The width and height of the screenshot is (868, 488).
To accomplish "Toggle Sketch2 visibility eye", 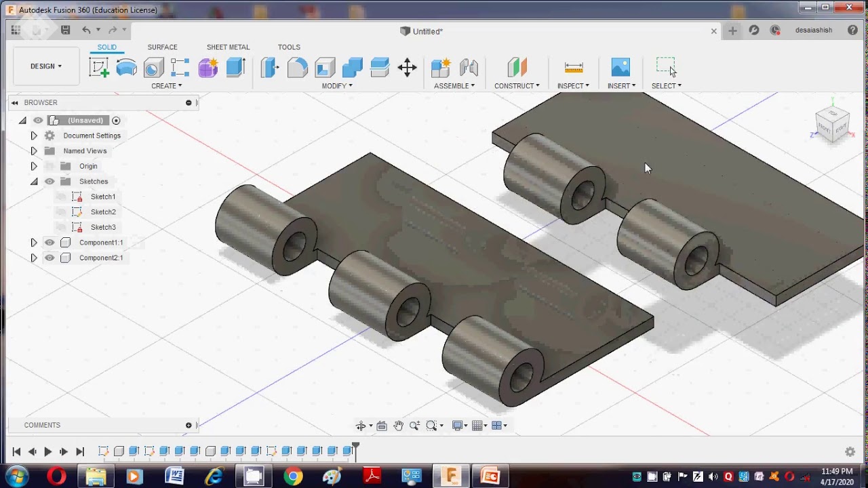I will click(61, 212).
